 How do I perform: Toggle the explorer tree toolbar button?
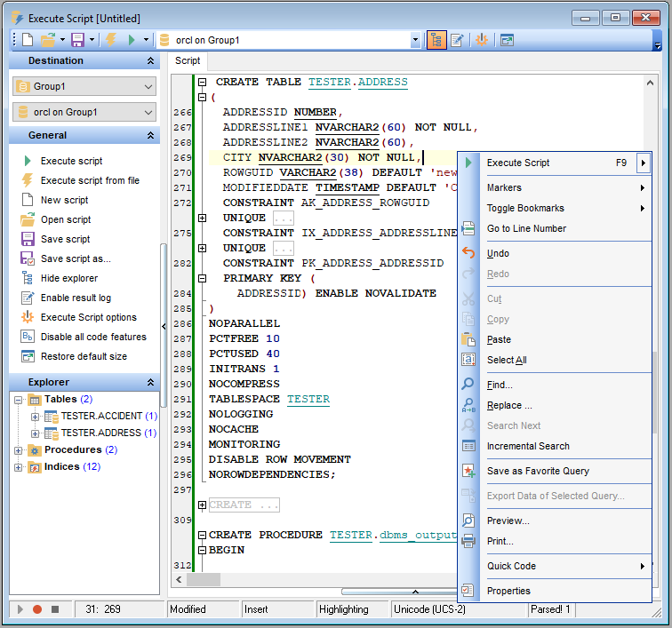click(x=436, y=40)
